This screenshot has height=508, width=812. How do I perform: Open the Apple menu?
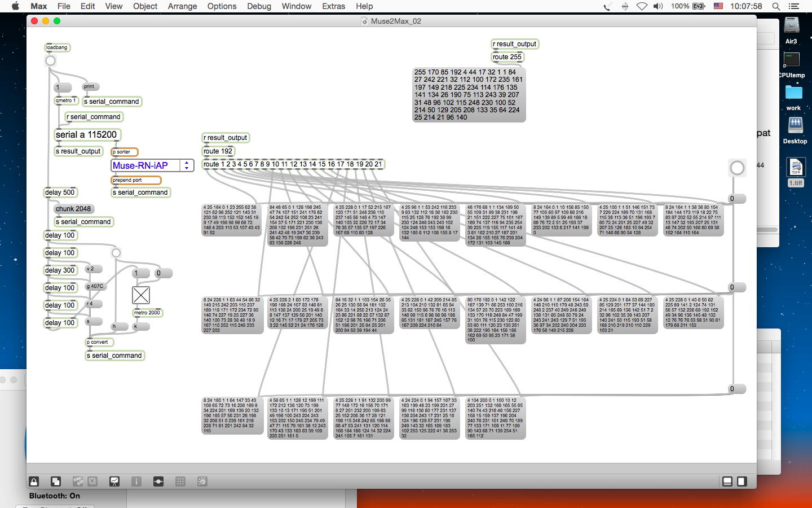[15, 6]
